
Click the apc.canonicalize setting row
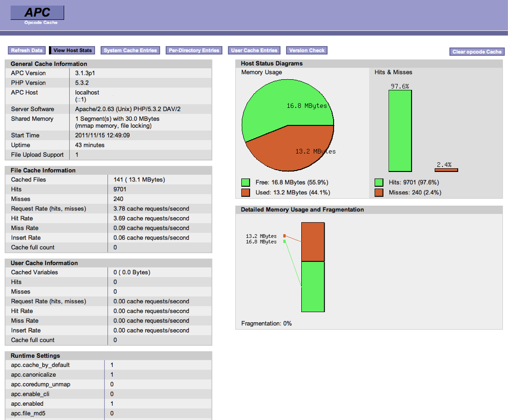click(108, 375)
